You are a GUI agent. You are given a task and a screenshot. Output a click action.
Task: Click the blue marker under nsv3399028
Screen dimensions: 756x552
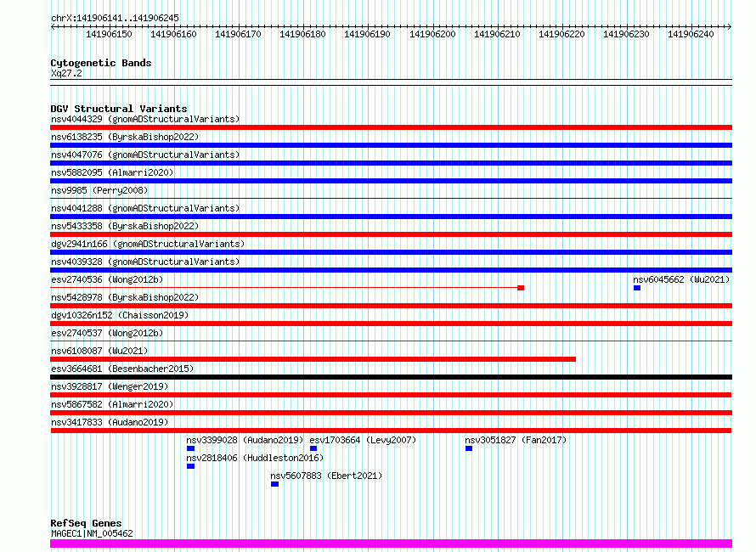coord(190,448)
